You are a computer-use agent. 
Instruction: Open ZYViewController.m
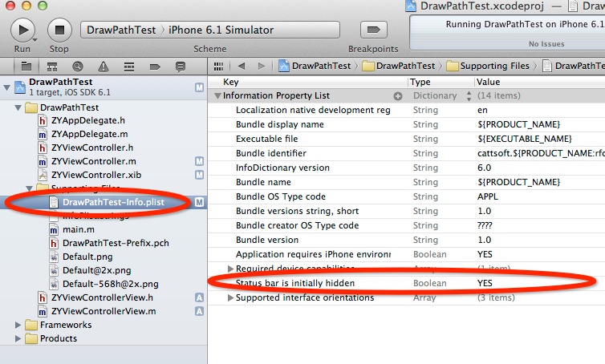[93, 161]
